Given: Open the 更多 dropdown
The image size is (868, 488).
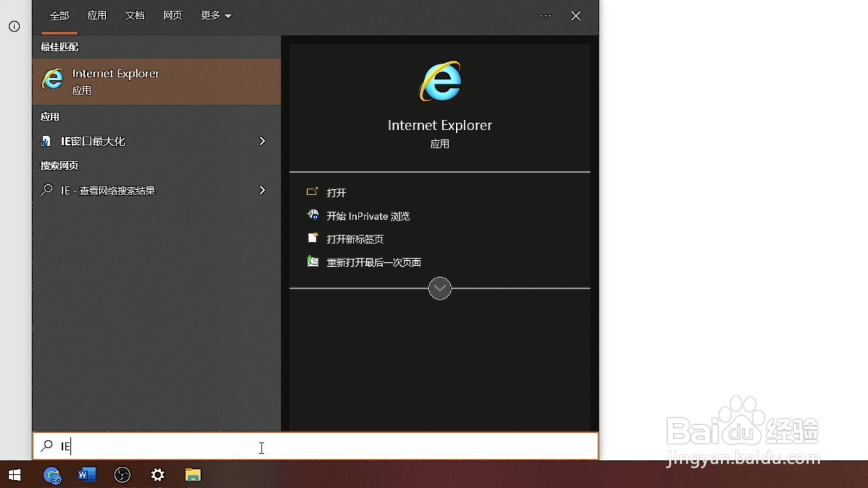Looking at the screenshot, I should click(x=216, y=16).
